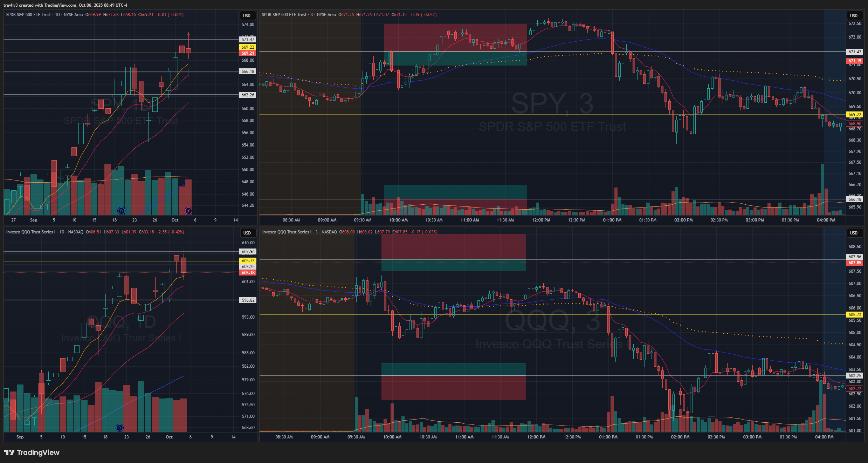Click the yellow 605.73 price tag on QQQ daily axis
The height and width of the screenshot is (463, 868).
point(248,261)
